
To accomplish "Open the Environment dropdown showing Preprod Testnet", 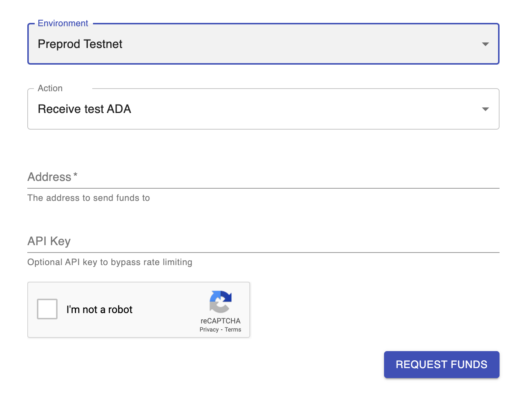I will [263, 44].
